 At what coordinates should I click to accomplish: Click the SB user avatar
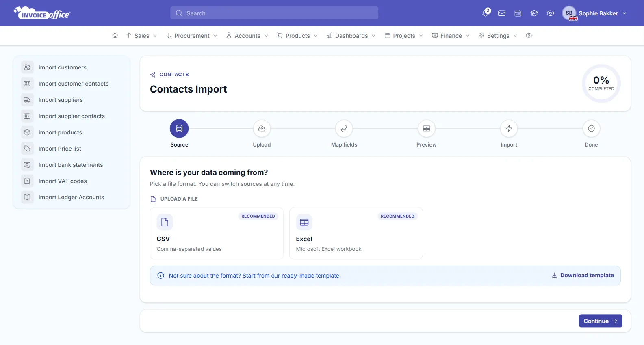569,13
